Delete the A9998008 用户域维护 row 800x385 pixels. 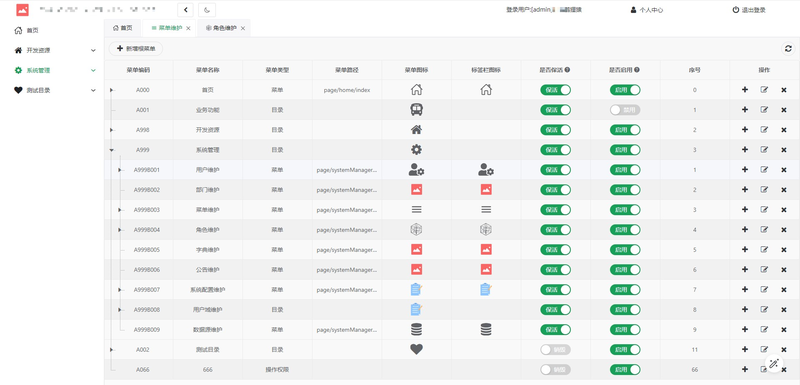(x=784, y=310)
